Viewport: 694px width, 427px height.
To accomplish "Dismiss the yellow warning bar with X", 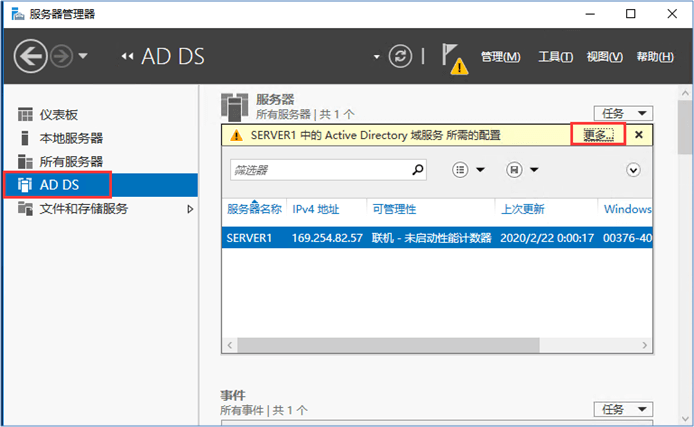I will click(639, 135).
